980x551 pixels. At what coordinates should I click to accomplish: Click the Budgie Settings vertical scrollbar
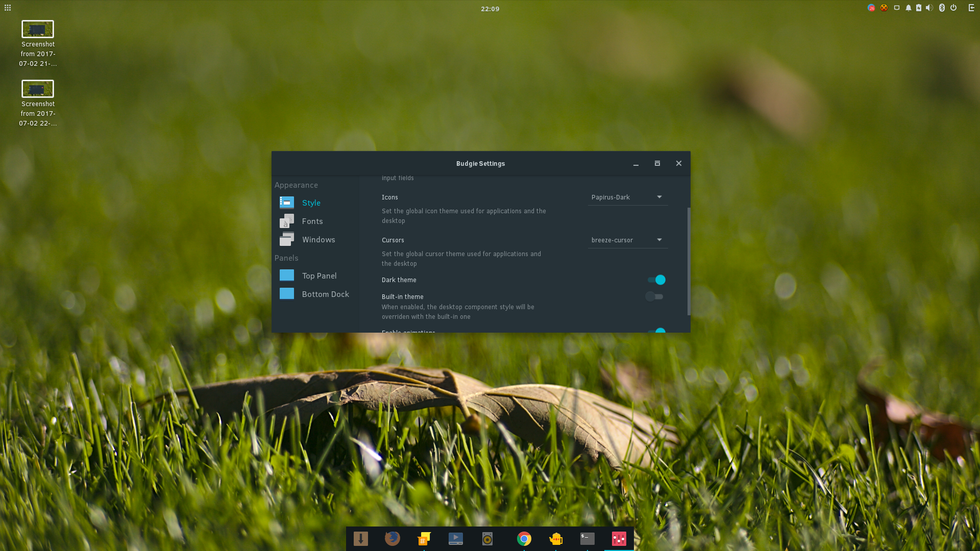coord(689,261)
